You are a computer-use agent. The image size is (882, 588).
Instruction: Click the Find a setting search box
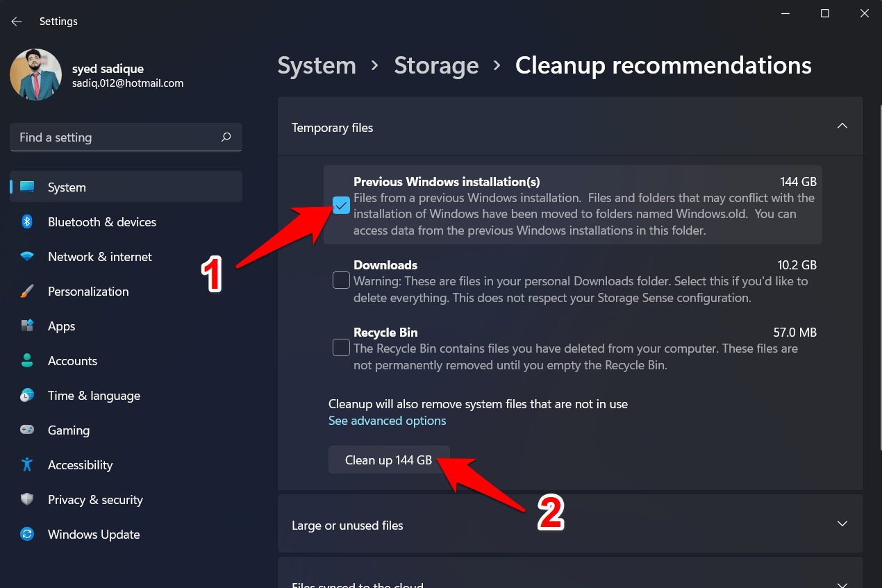point(118,137)
